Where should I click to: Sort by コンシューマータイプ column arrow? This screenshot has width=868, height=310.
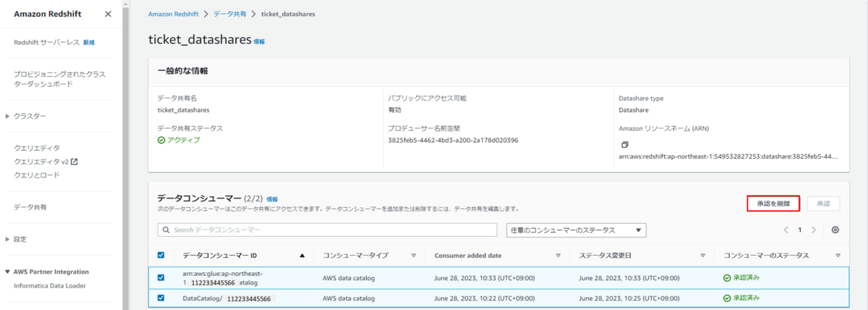click(414, 256)
